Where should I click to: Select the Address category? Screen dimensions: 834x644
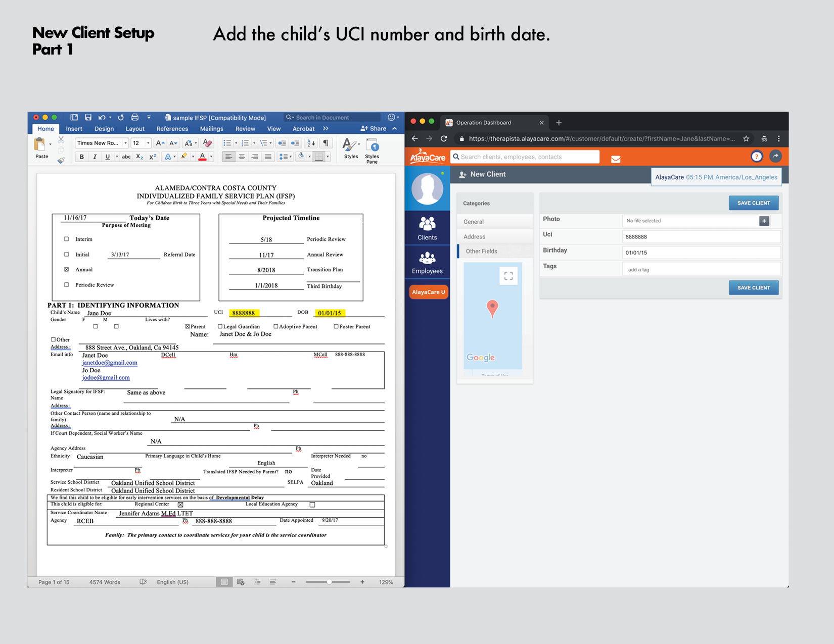[495, 236]
